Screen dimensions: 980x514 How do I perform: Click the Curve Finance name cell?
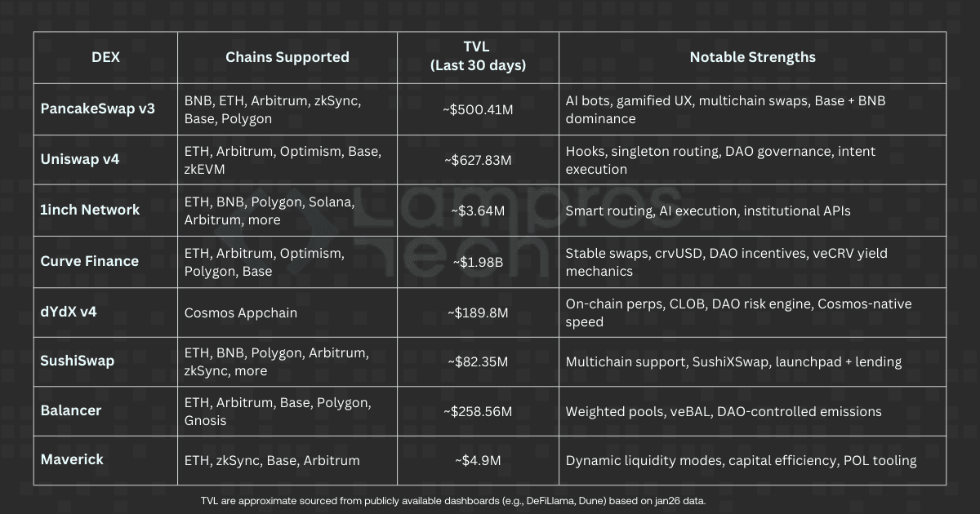[x=89, y=261]
